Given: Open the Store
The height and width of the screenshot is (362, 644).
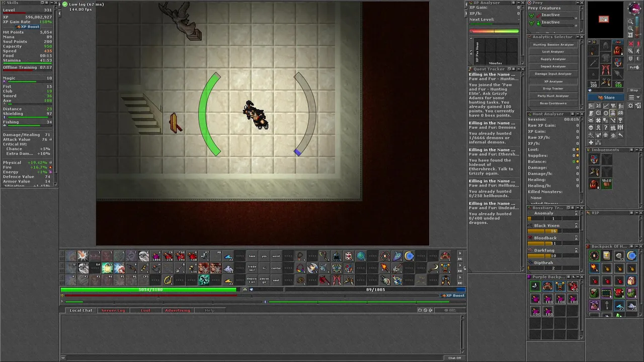Looking at the screenshot, I should coord(606,98).
